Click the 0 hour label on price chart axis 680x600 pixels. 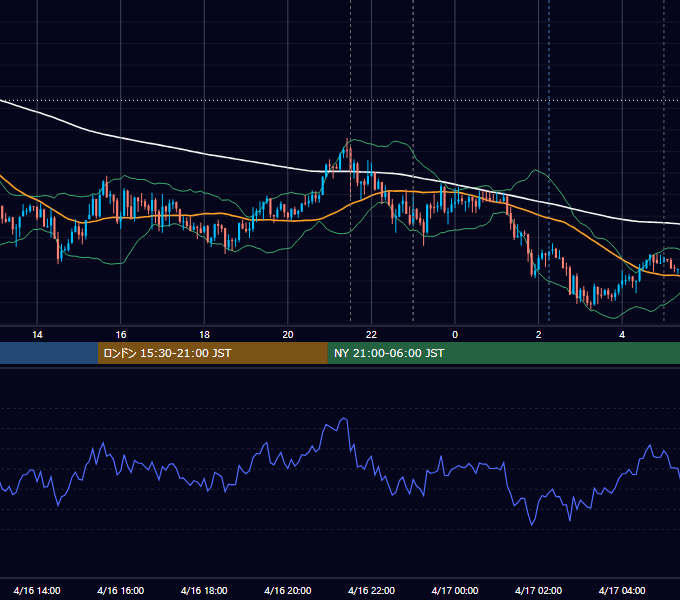click(x=455, y=335)
